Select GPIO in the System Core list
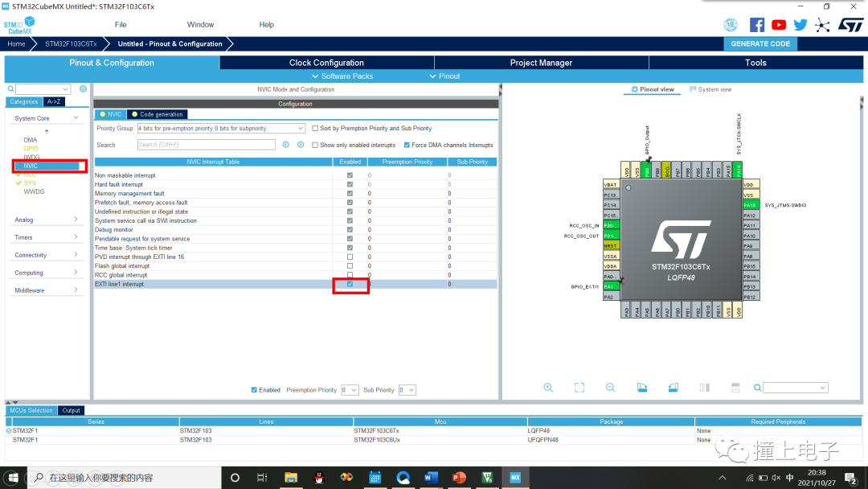 (x=31, y=149)
